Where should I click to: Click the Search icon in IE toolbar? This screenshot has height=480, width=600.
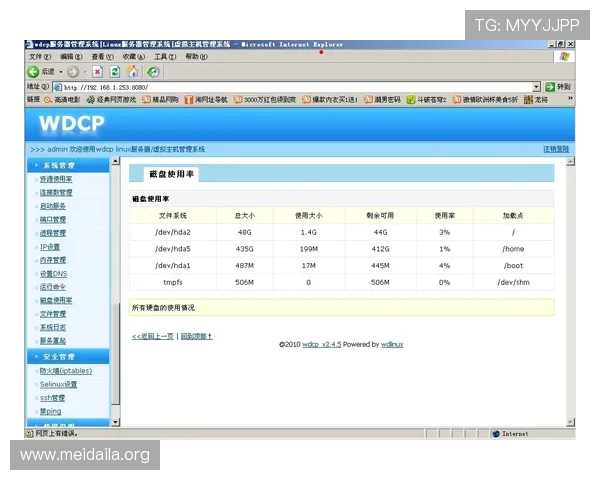point(153,72)
